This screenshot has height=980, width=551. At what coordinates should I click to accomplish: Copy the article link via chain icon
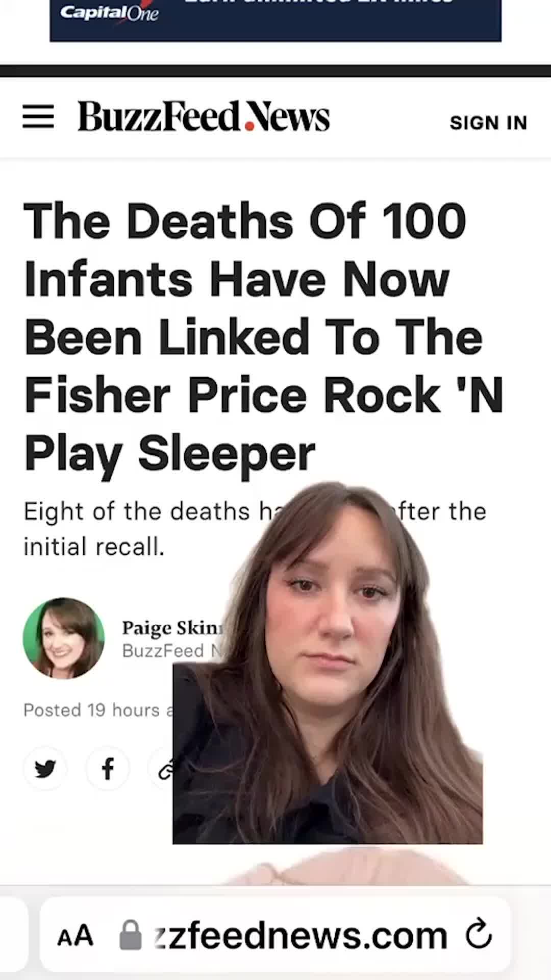point(162,769)
